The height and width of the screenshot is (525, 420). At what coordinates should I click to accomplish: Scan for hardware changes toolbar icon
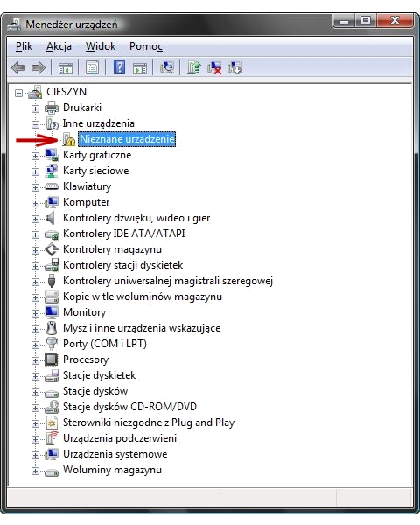[x=167, y=68]
